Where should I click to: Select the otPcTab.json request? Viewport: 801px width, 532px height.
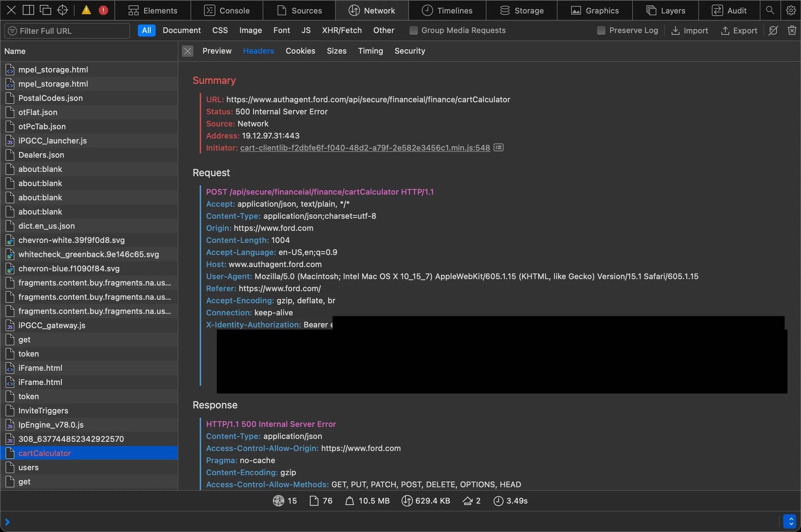click(89, 126)
